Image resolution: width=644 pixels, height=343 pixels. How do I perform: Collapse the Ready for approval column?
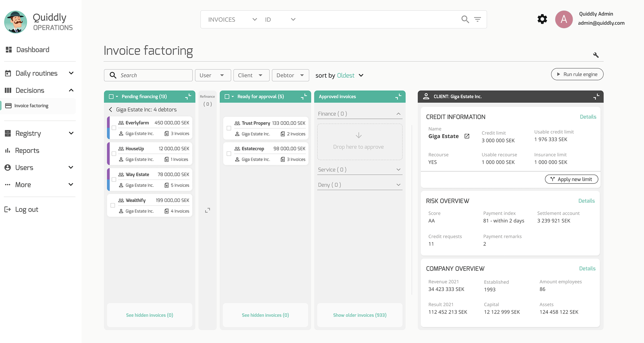[304, 96]
